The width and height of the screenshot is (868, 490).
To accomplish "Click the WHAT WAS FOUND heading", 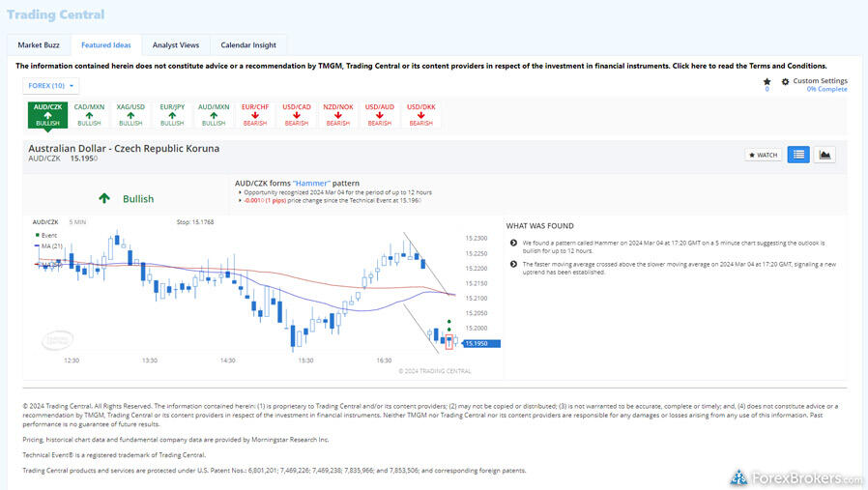I will pyautogui.click(x=539, y=226).
